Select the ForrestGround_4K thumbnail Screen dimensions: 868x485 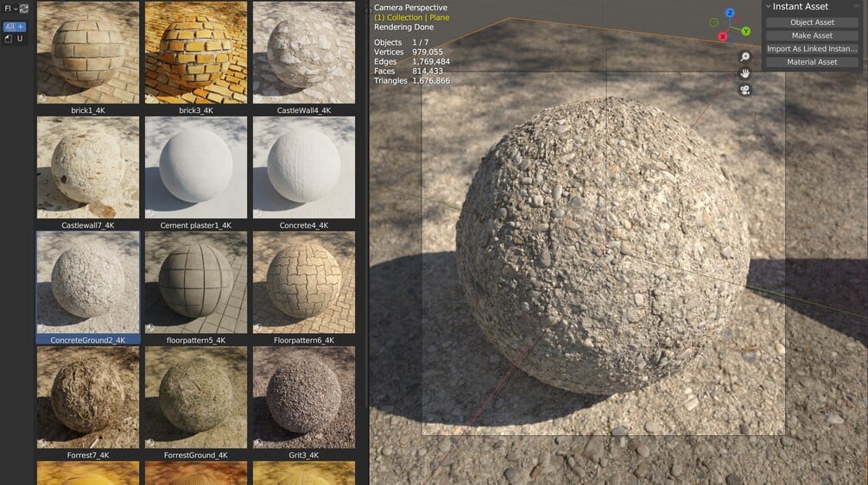click(x=196, y=398)
